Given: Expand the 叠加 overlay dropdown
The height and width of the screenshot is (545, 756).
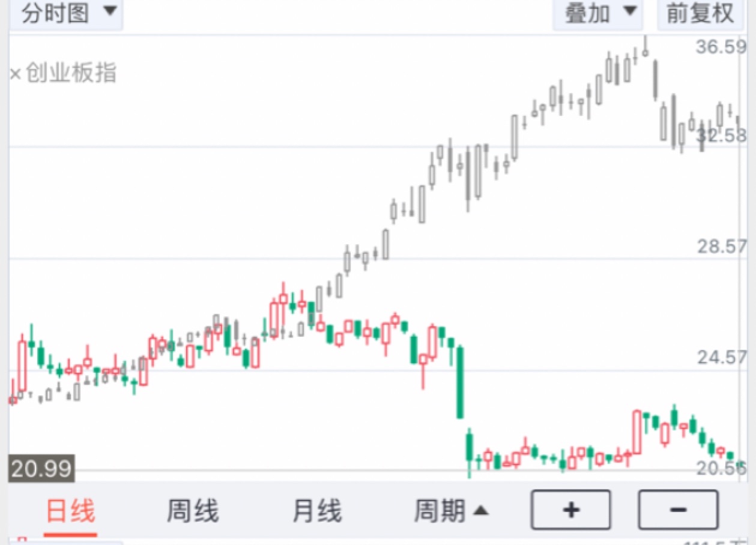Looking at the screenshot, I should coord(598,13).
